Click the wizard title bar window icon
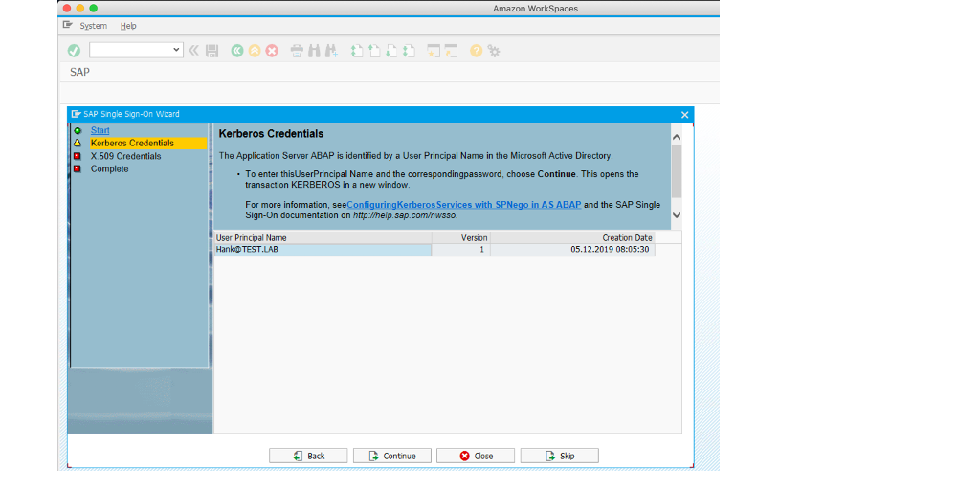Viewport: 980px width, 490px height. click(77, 114)
